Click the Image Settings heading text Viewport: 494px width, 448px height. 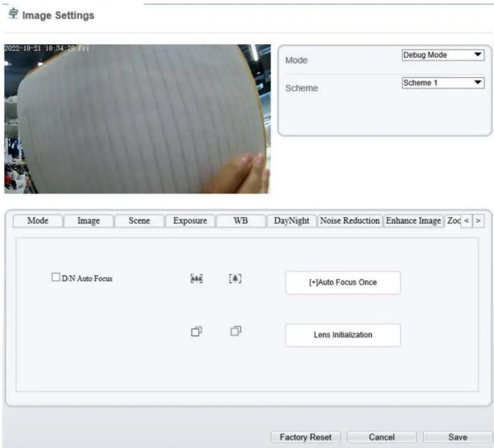(x=58, y=15)
